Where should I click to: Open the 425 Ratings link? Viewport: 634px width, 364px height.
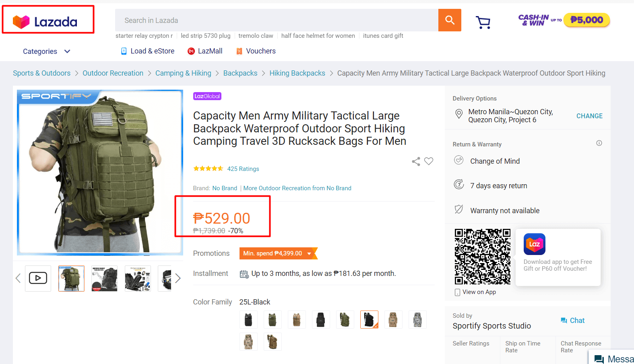(243, 169)
